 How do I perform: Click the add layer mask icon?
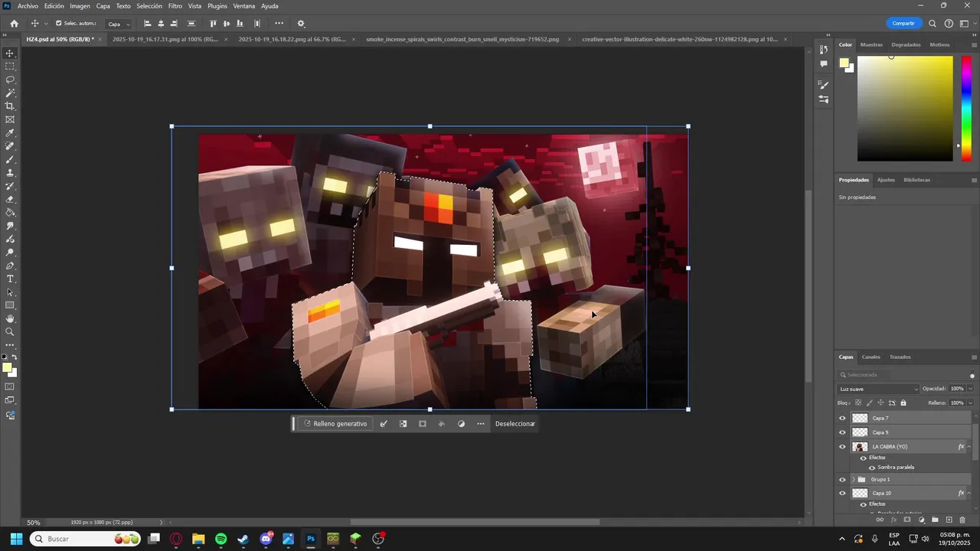tap(907, 520)
